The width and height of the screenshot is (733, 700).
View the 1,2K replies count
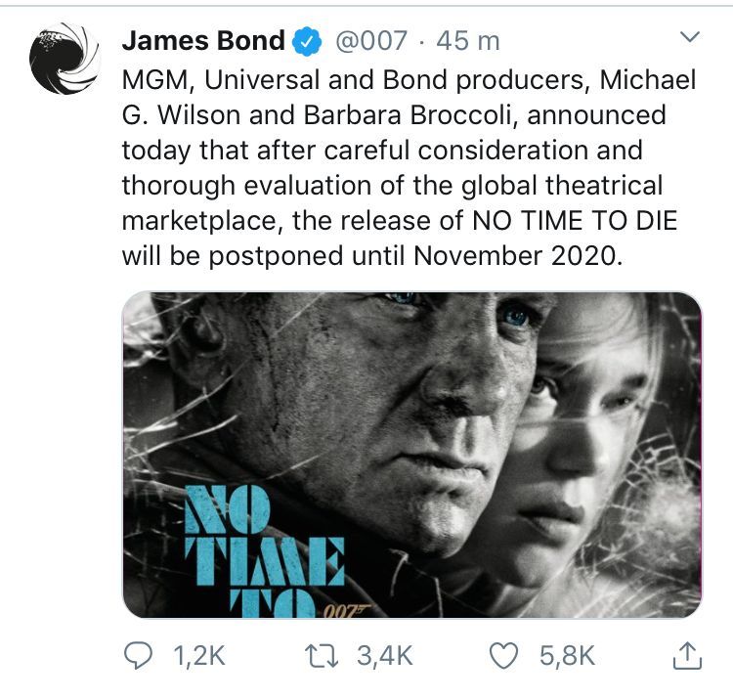(x=198, y=656)
